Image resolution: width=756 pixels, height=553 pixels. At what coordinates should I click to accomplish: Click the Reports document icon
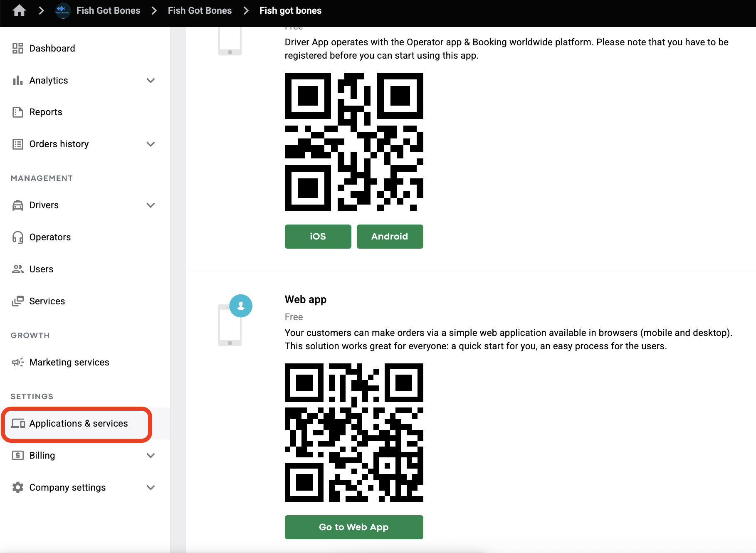(x=17, y=112)
